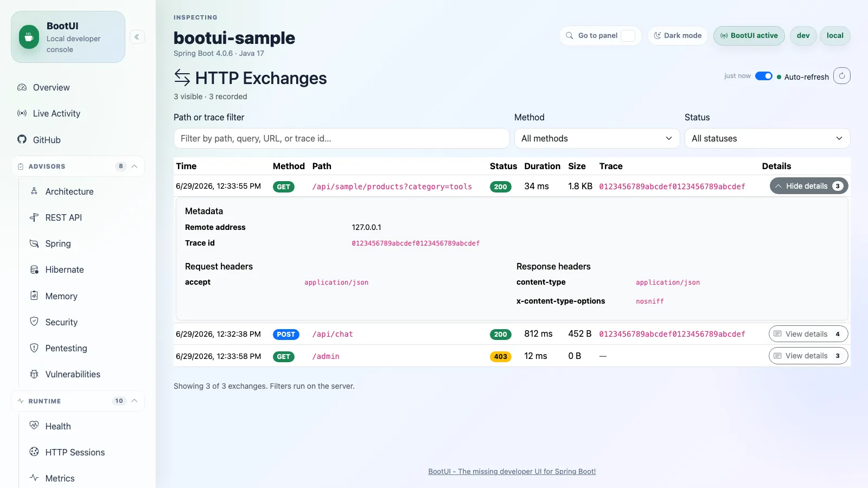Click the GitHub octocat icon
Viewport: 868px width, 488px height.
[22, 139]
